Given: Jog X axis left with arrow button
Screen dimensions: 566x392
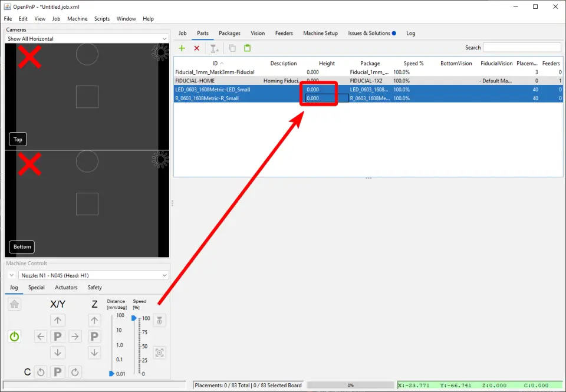Looking at the screenshot, I should pos(41,337).
